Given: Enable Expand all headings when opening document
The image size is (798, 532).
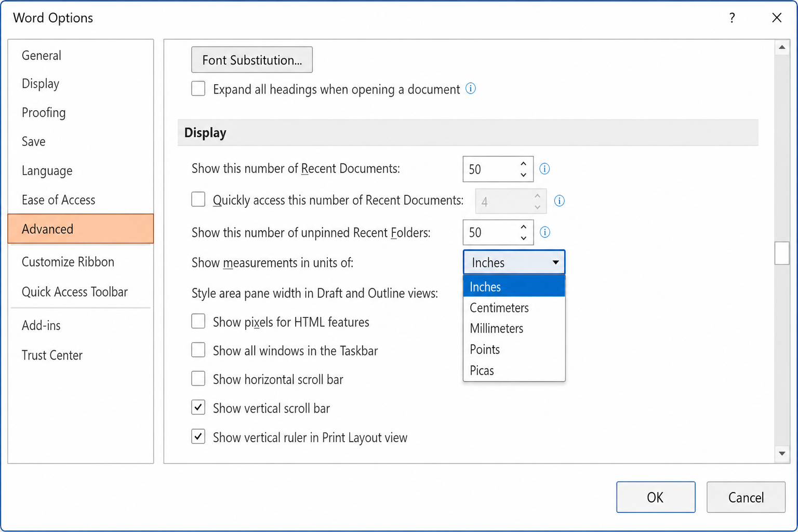Looking at the screenshot, I should [x=198, y=88].
